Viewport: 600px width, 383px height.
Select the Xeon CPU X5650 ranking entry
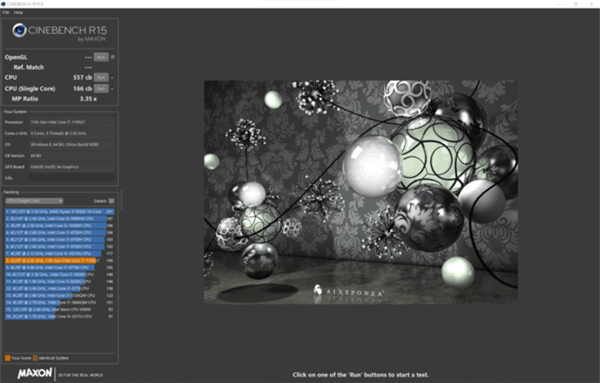pyautogui.click(x=60, y=310)
